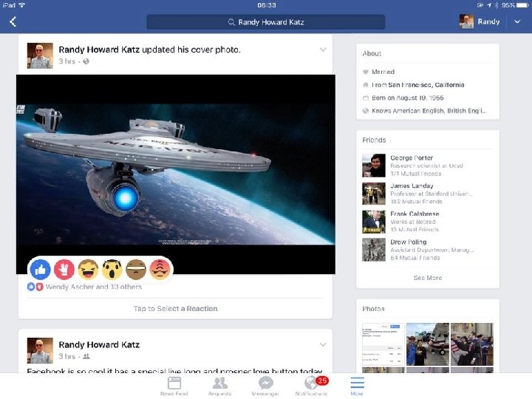
Task: Open the More menu tab
Action: [x=357, y=386]
